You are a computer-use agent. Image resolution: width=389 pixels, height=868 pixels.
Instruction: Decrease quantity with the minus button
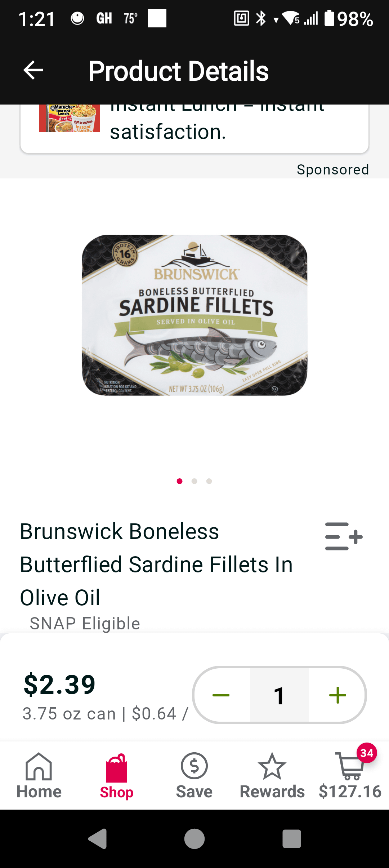tap(221, 695)
